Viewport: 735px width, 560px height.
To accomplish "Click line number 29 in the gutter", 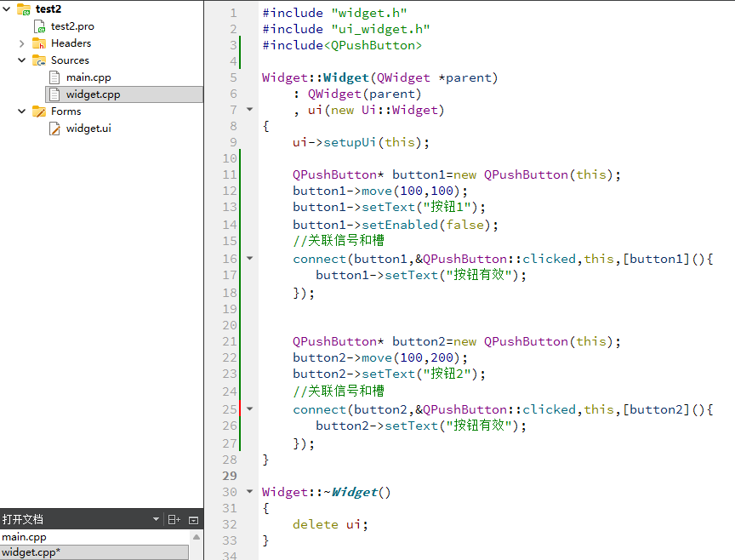I will 230,476.
